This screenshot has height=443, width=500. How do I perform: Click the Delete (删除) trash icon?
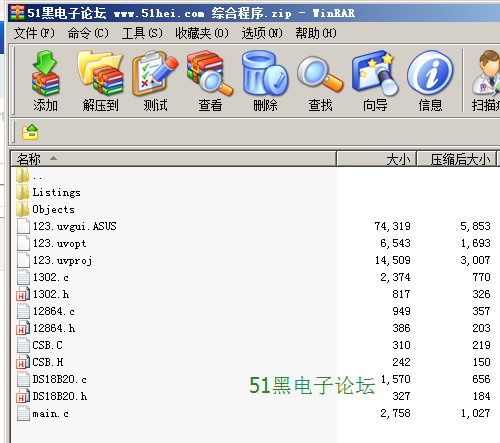tap(265, 73)
